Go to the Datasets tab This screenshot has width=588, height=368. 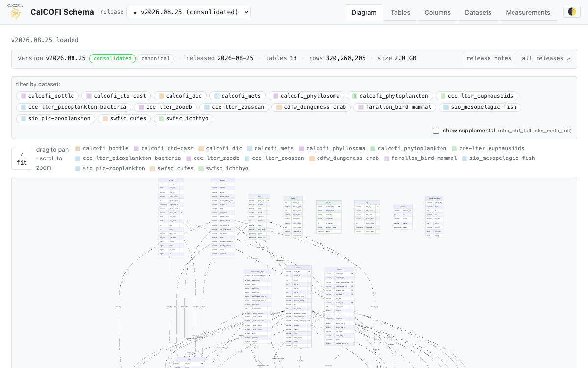[x=478, y=12]
